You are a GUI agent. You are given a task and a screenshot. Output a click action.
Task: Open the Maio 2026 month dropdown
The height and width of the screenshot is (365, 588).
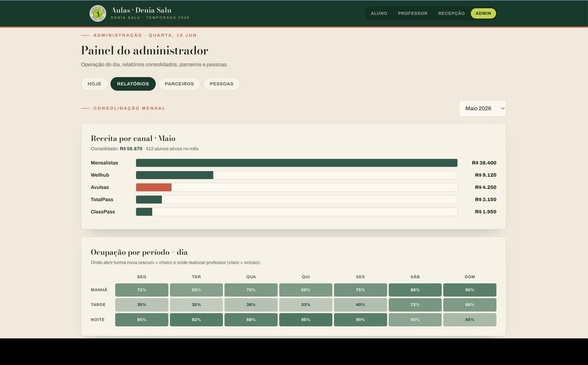pos(482,108)
